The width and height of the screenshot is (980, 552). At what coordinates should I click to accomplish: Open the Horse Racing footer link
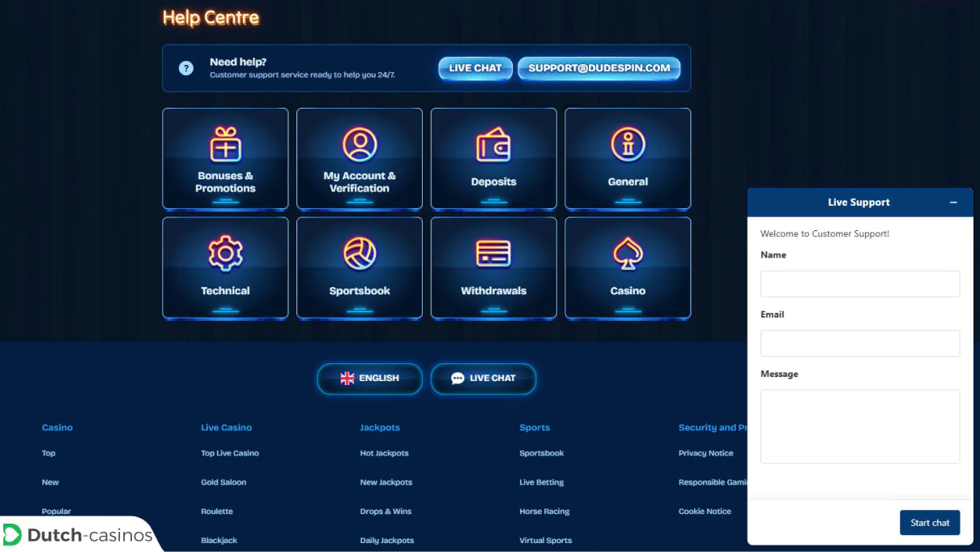[544, 511]
